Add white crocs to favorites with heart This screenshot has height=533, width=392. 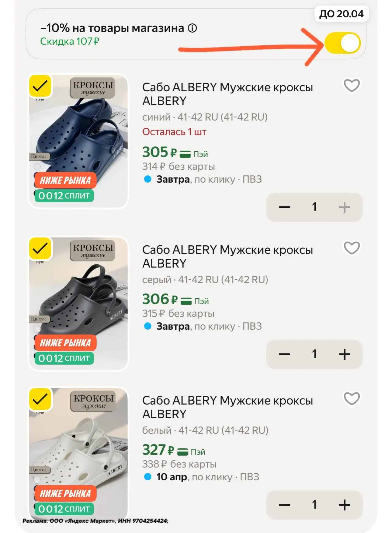352,399
